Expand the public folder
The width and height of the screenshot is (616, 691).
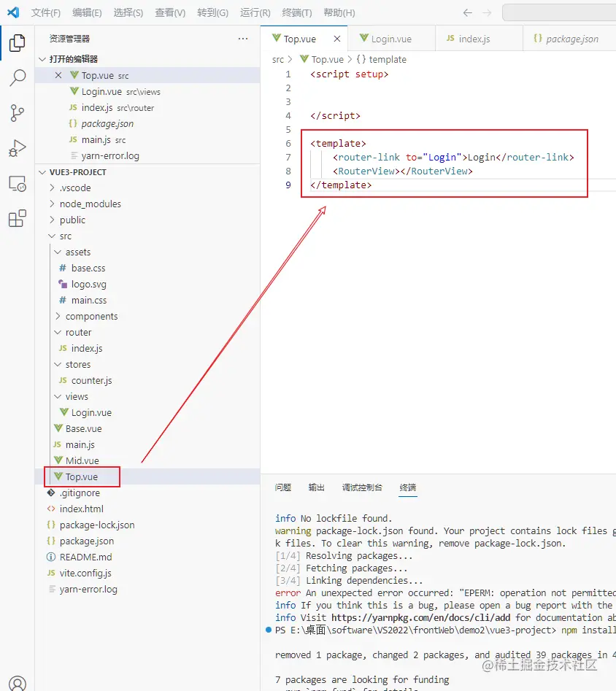(147, 220)
